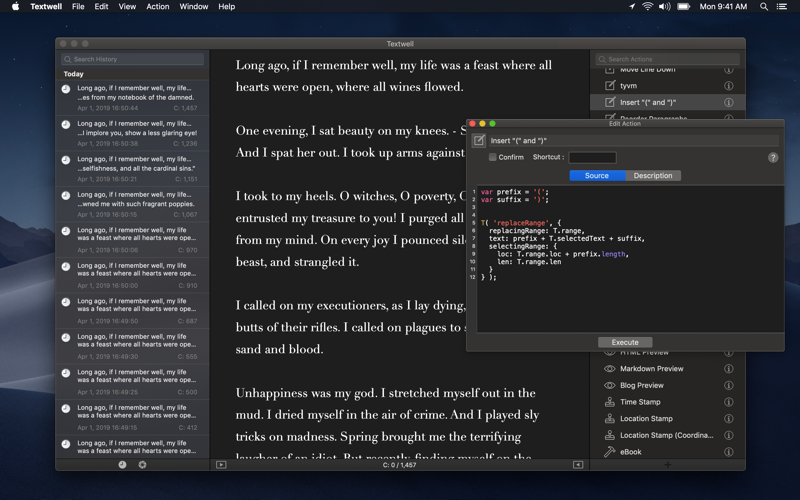Select the eBook action
800x500 pixels.
point(667,452)
